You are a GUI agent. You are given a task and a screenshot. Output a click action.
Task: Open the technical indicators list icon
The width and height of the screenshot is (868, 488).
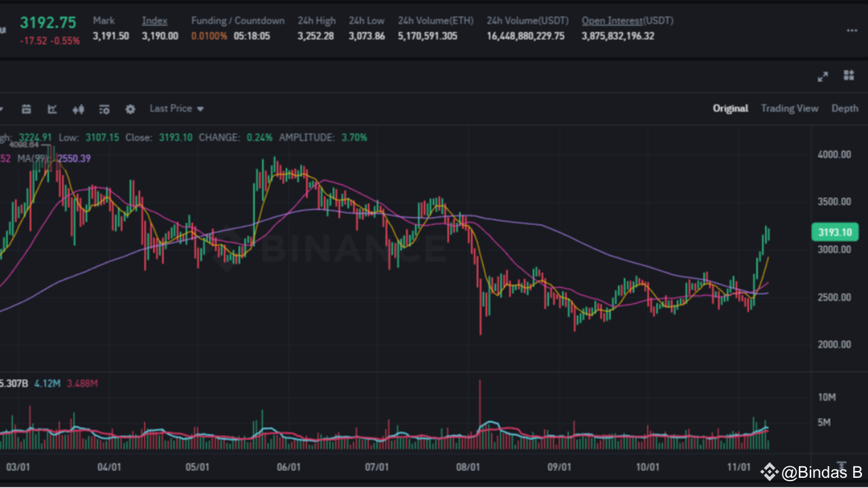click(104, 108)
